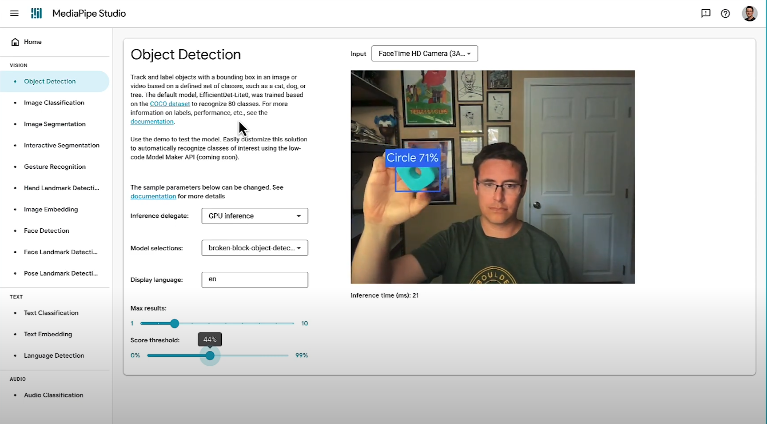The image size is (767, 424).
Task: Click the documentation link for parameters
Action: 152,196
